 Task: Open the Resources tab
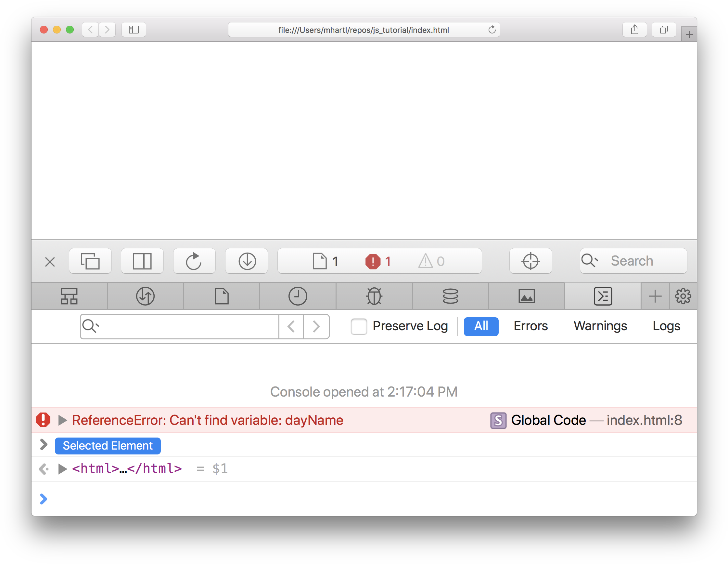click(x=222, y=296)
